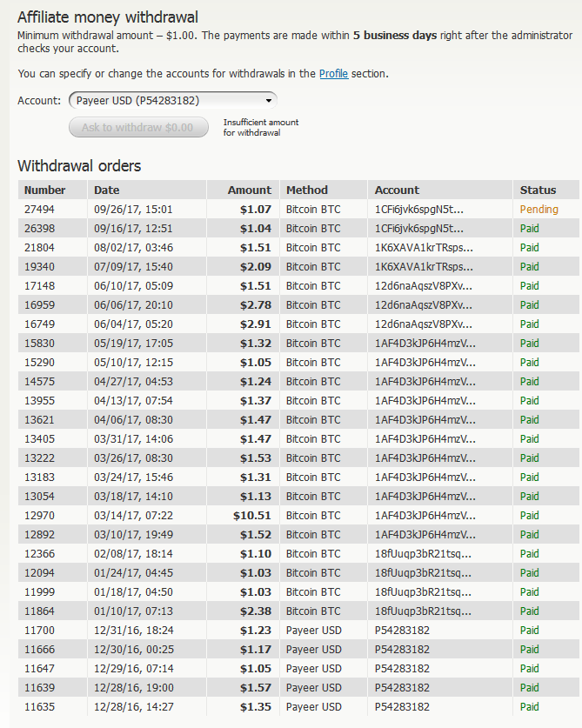The height and width of the screenshot is (728, 582).
Task: Click the Number column header
Action: (44, 190)
